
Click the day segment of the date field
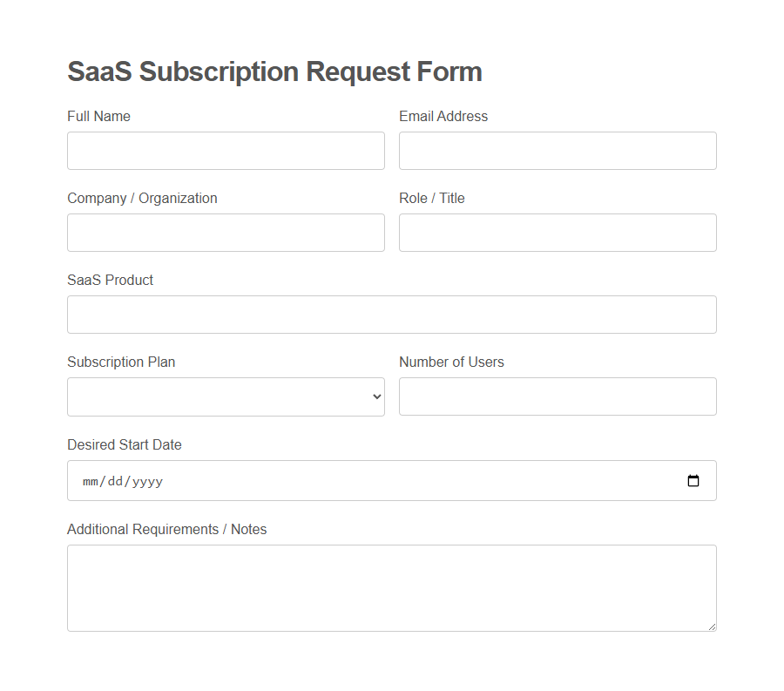[114, 480]
